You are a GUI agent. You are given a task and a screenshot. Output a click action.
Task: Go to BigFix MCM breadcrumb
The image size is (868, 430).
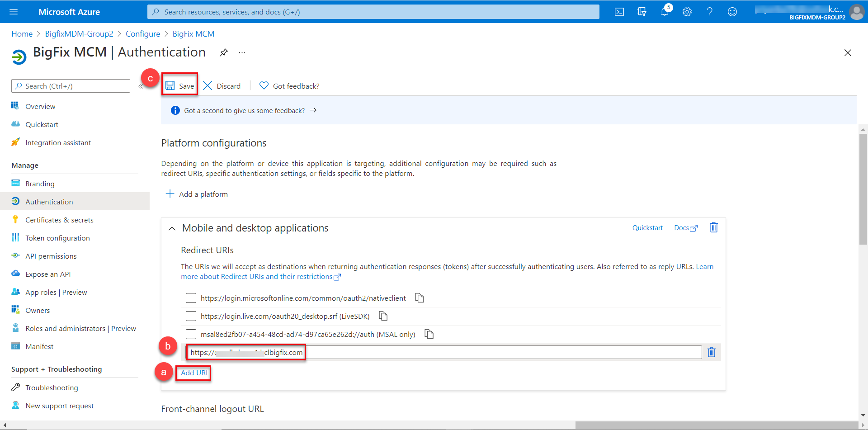point(193,34)
